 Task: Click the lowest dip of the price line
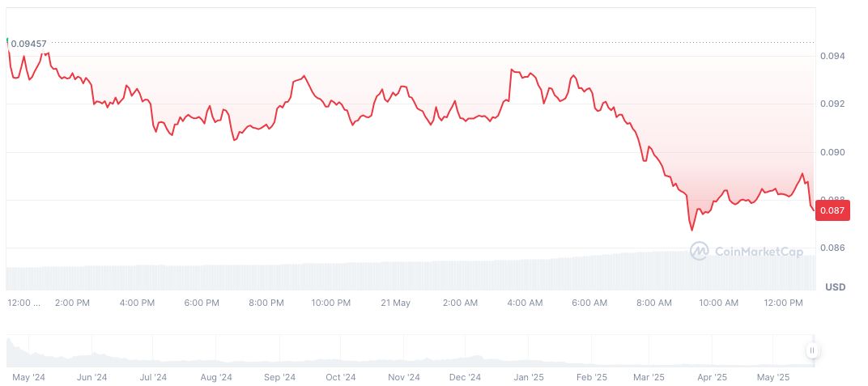tap(692, 231)
